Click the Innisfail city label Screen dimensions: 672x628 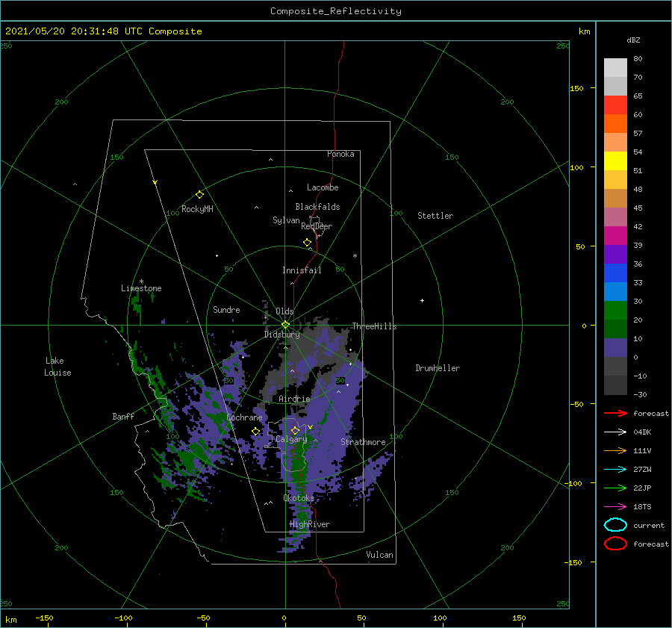click(x=302, y=270)
